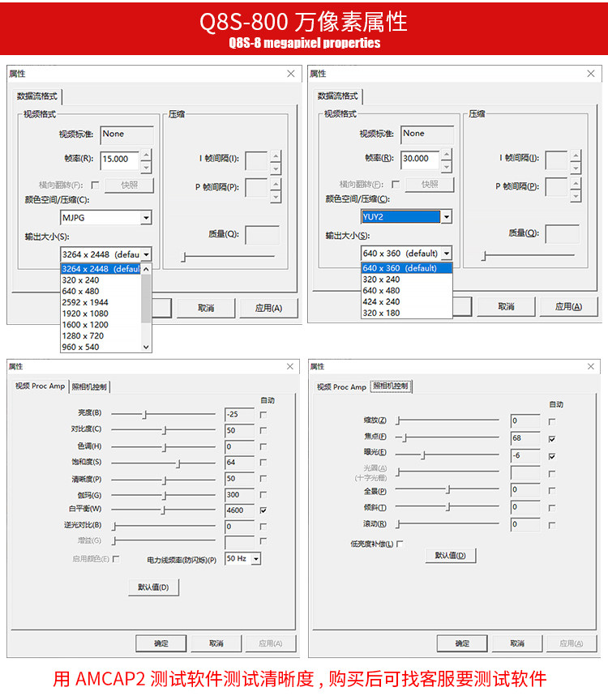Choose 2592 x 1944 output size

101,302
